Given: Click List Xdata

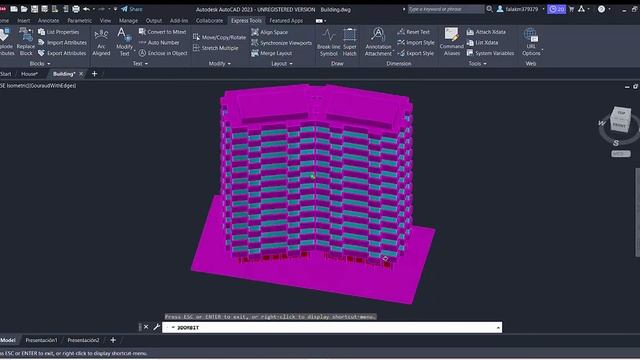Looking at the screenshot, I should coord(482,42).
